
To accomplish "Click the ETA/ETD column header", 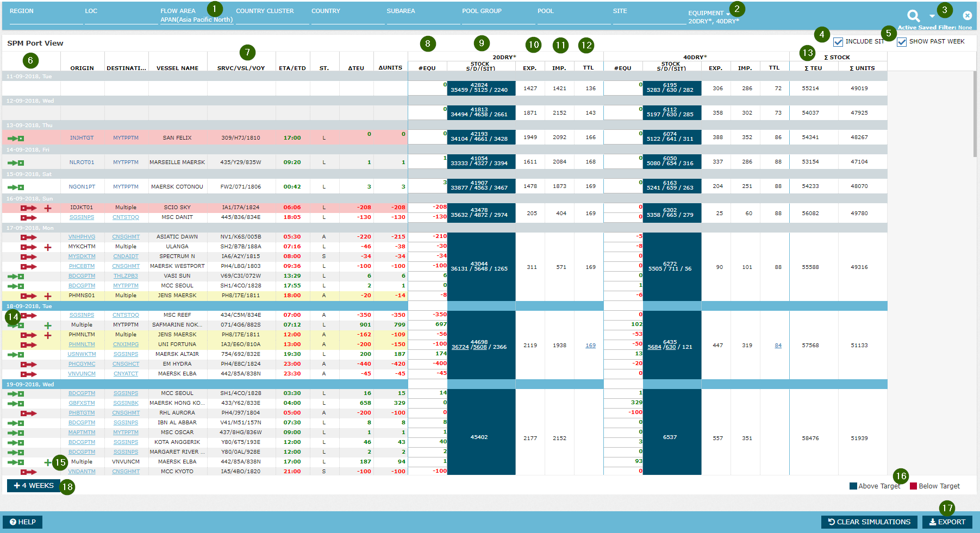I will coord(292,68).
